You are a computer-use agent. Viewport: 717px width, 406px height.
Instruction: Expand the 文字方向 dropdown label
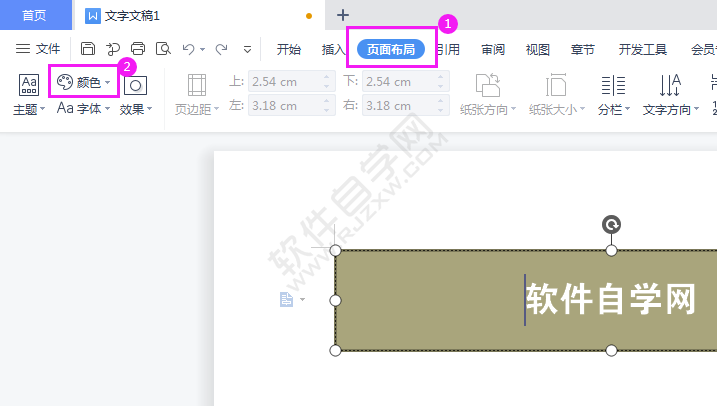coord(671,110)
